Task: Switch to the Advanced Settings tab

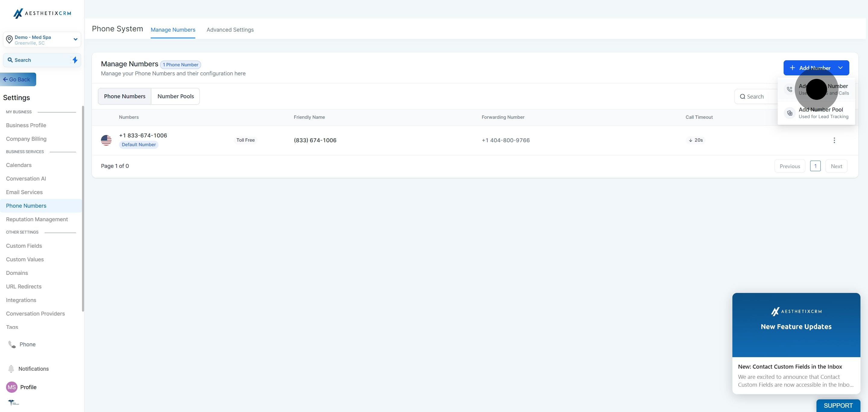Action: tap(230, 30)
